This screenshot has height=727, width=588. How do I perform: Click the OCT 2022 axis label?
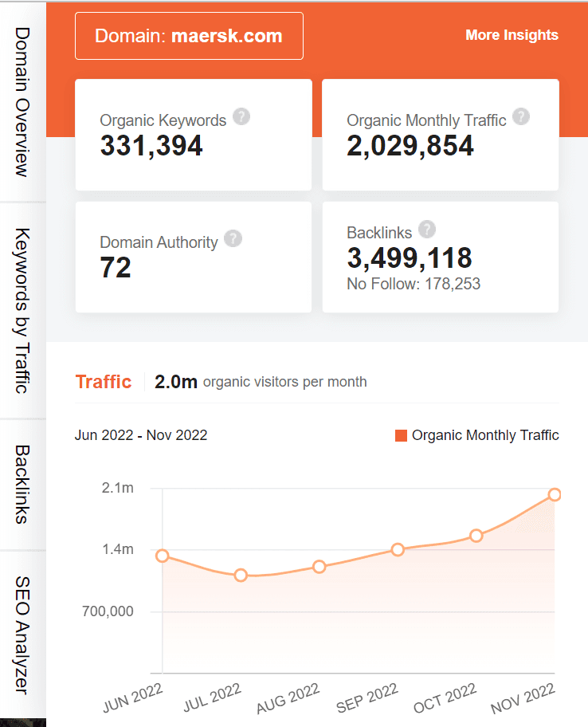click(444, 699)
